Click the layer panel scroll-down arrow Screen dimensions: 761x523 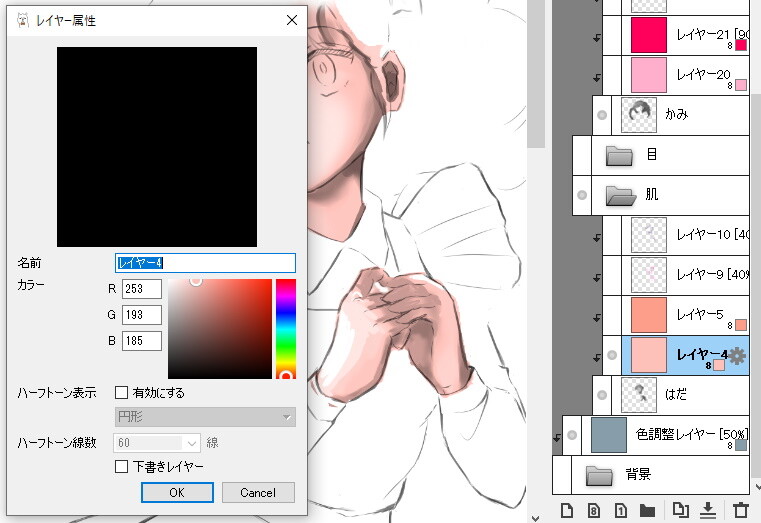[757, 486]
